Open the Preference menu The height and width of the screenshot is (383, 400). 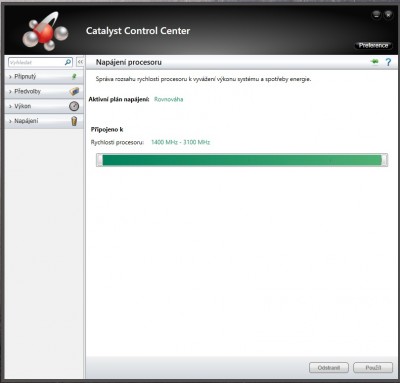[373, 45]
